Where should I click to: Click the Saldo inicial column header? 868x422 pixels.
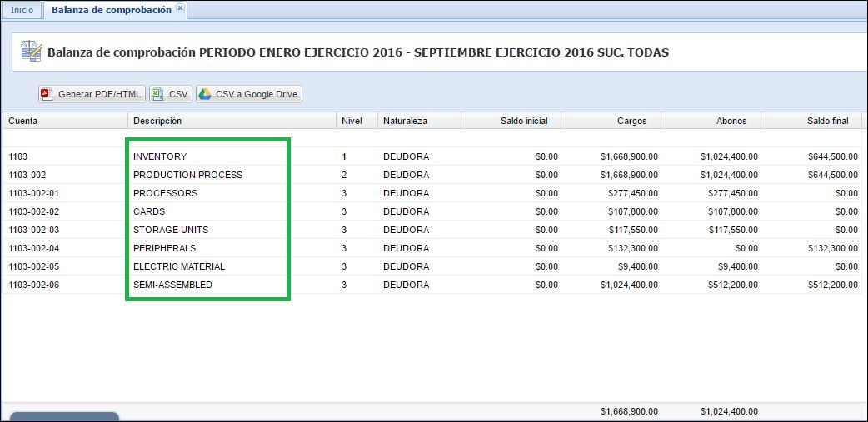(511, 121)
